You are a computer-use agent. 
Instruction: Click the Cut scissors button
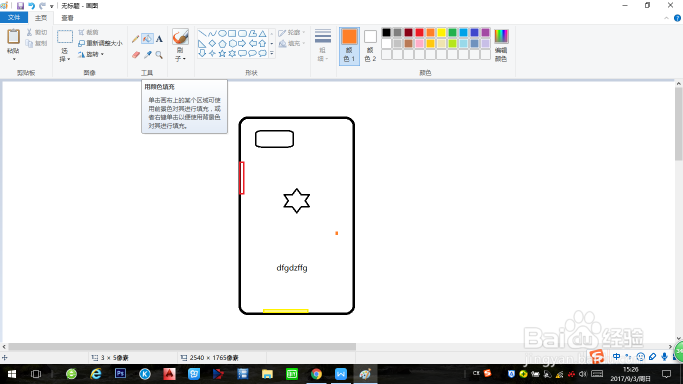coord(37,32)
